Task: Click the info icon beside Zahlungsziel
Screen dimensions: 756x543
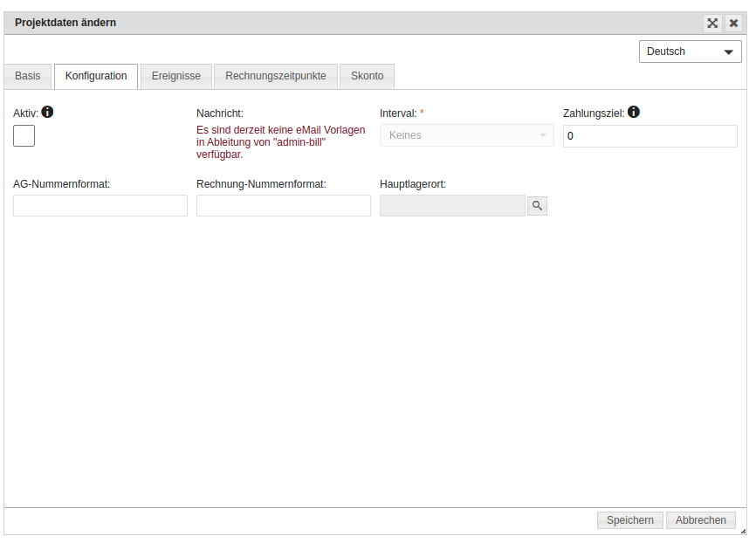Action: pos(634,112)
